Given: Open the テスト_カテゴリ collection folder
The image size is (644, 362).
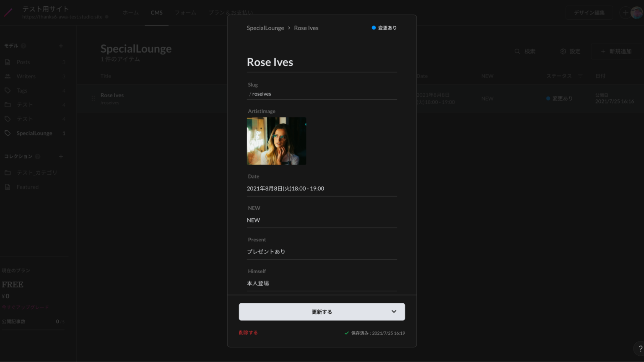Looking at the screenshot, I should coord(37,172).
